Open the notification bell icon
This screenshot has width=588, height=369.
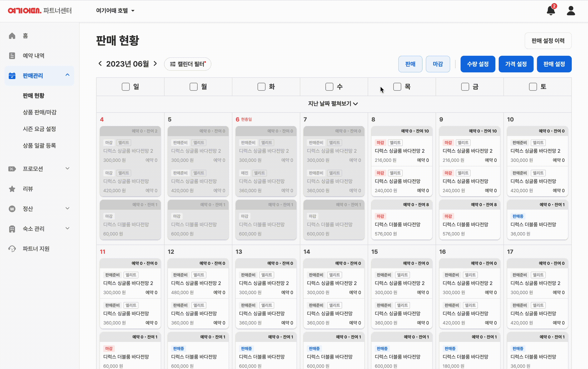tap(551, 11)
